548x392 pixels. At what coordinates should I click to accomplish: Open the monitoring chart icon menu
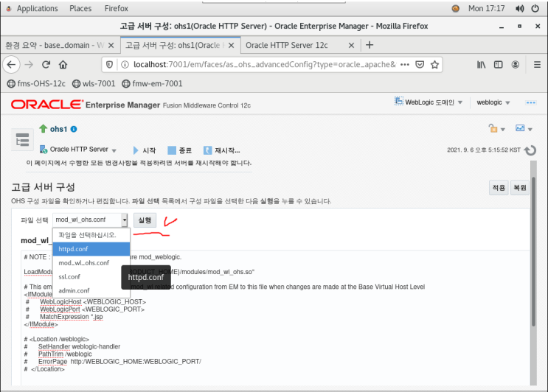(x=524, y=129)
